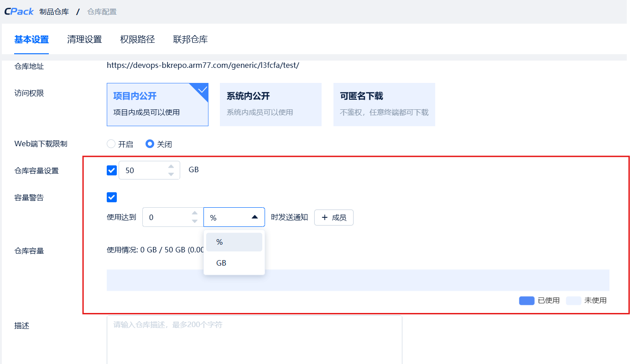This screenshot has width=630, height=364.
Task: Click the blue 已使用 legend swatch
Action: point(526,301)
